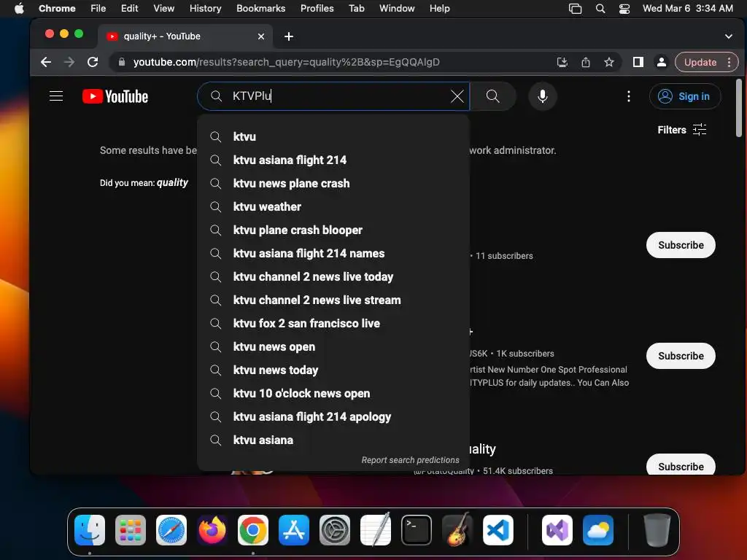View site information lock icon
The height and width of the screenshot is (560, 747).
tap(122, 62)
